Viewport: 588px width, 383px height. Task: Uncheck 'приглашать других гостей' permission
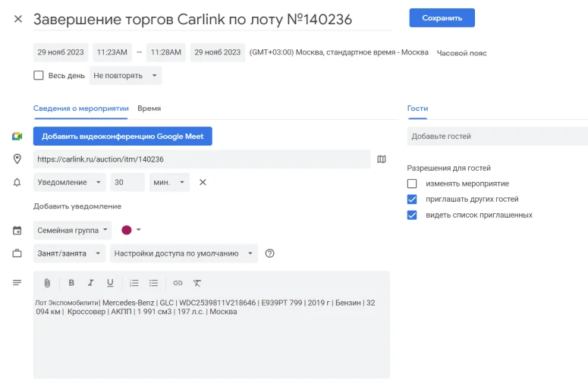tap(412, 199)
